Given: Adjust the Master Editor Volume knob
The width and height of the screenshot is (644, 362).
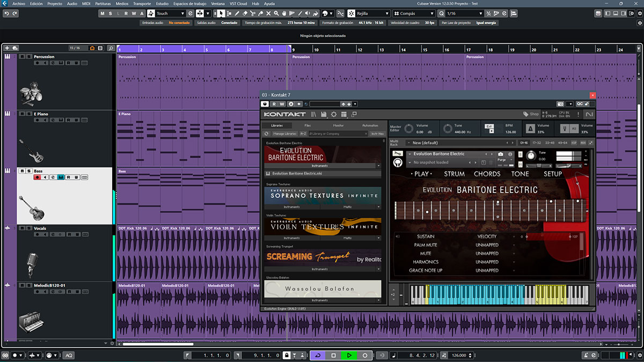Looking at the screenshot, I should [408, 129].
